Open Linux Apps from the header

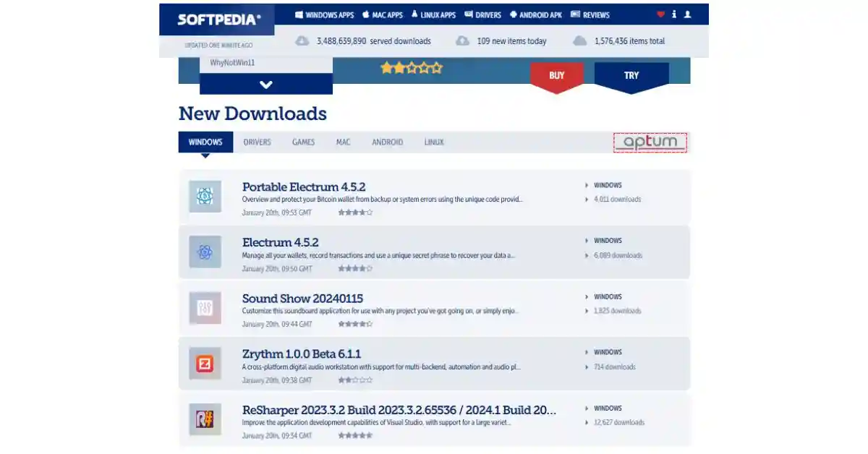[433, 14]
